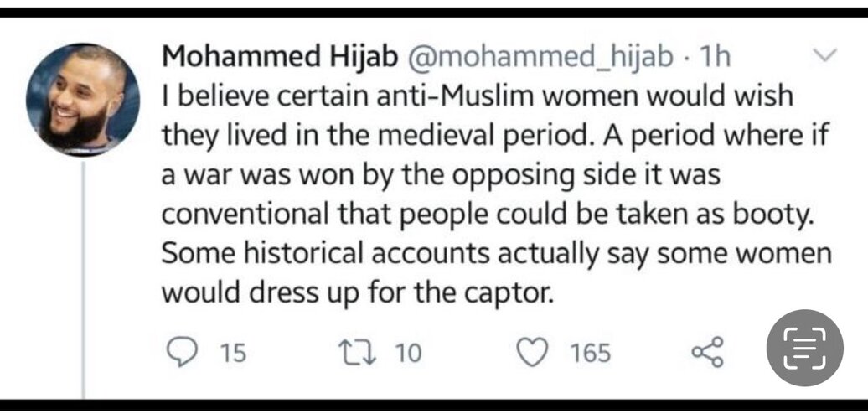Open the tweet by clicking its body text

point(497,194)
